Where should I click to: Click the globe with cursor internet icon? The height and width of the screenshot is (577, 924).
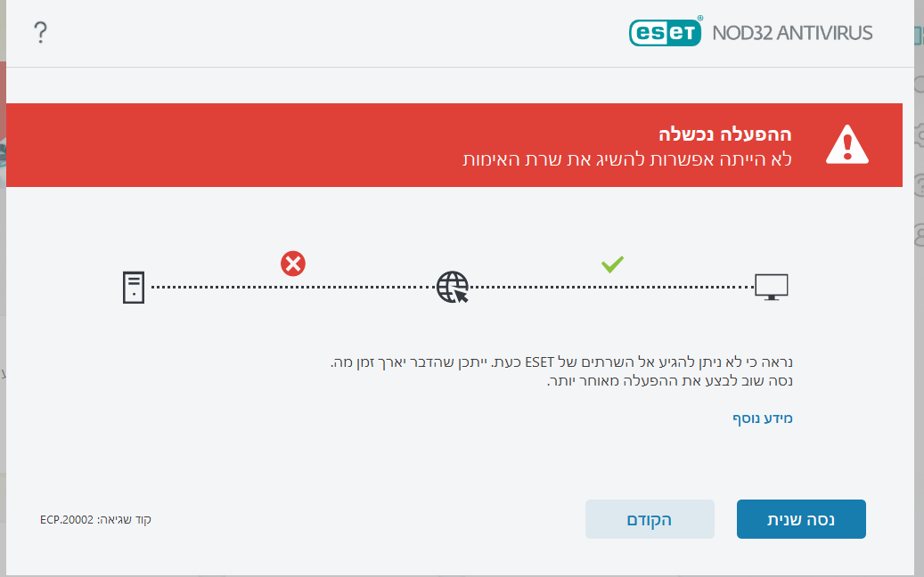452,287
